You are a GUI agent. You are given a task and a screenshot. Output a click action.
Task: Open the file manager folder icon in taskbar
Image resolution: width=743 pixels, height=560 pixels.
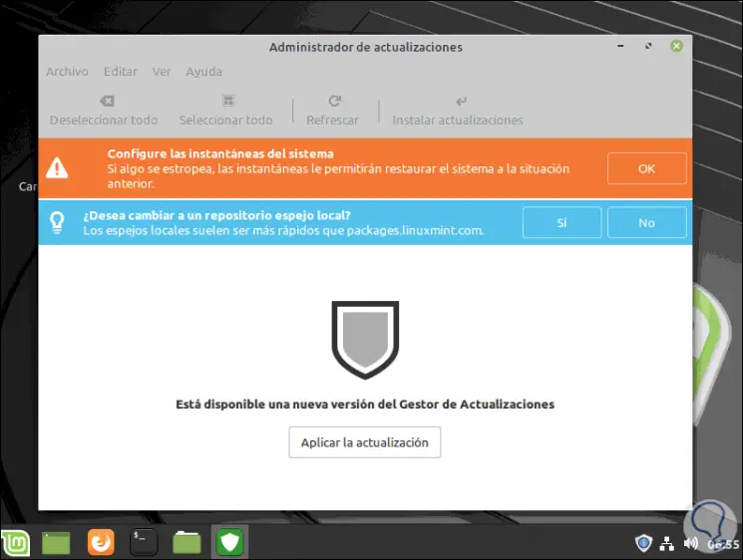coord(186,542)
